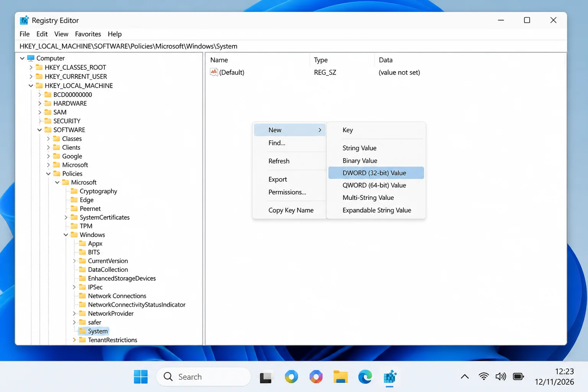Screen dimensions: 588x392
Task: Collapse the Computer root node
Action: pyautogui.click(x=22, y=58)
